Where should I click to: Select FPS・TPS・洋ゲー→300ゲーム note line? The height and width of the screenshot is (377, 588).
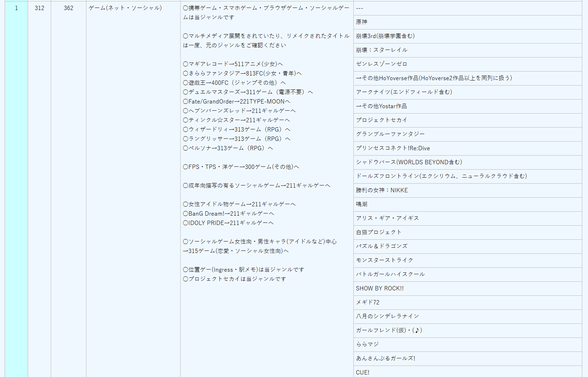[x=241, y=167]
